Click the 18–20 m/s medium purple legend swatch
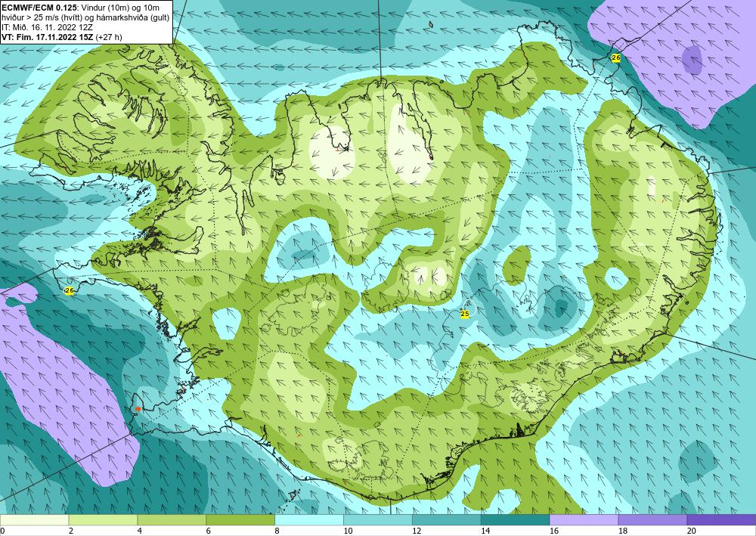The image size is (756, 536). (652, 520)
